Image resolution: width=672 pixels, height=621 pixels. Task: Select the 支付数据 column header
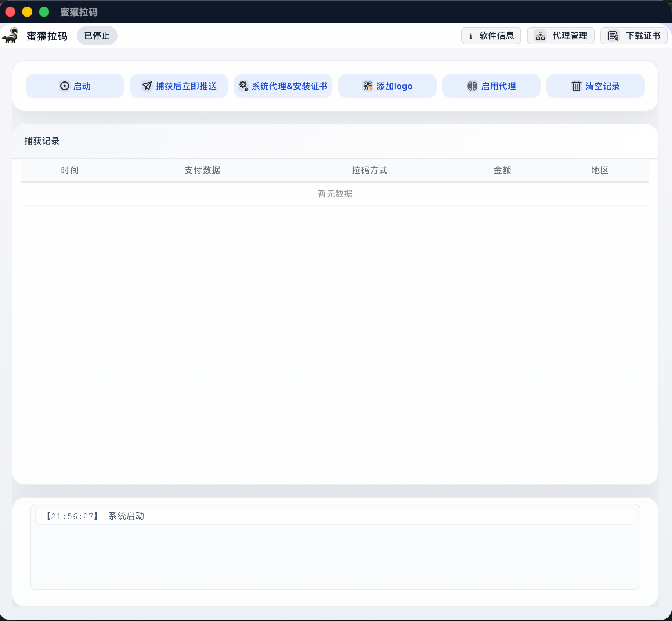(202, 170)
